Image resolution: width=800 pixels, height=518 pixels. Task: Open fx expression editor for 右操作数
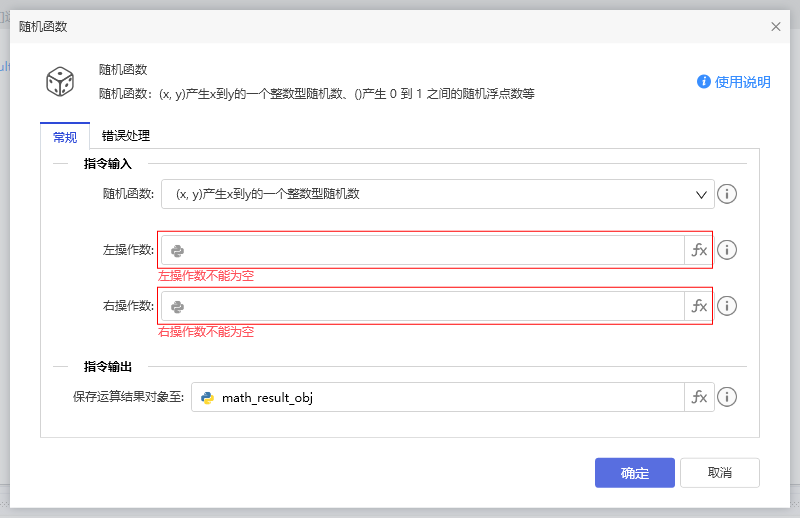pyautogui.click(x=699, y=306)
